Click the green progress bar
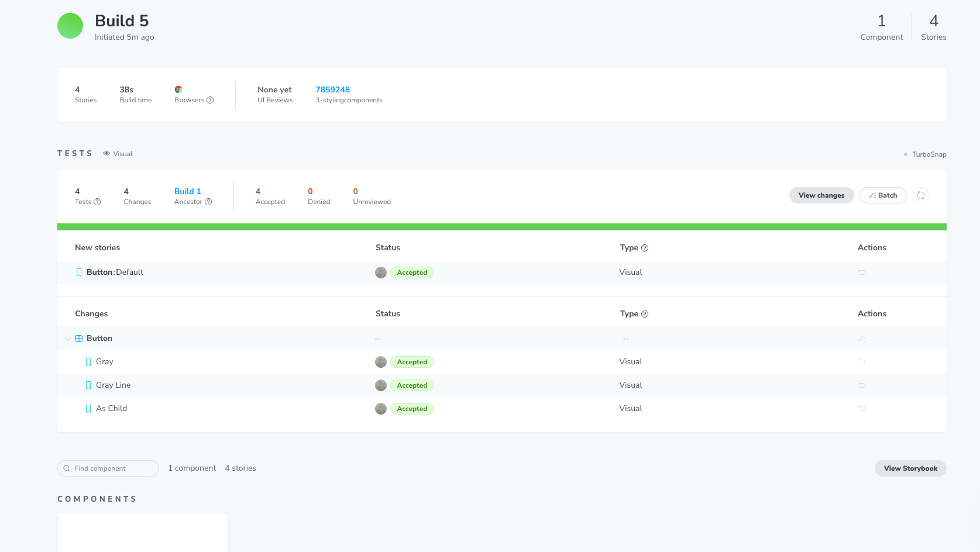980x552 pixels. coord(502,227)
